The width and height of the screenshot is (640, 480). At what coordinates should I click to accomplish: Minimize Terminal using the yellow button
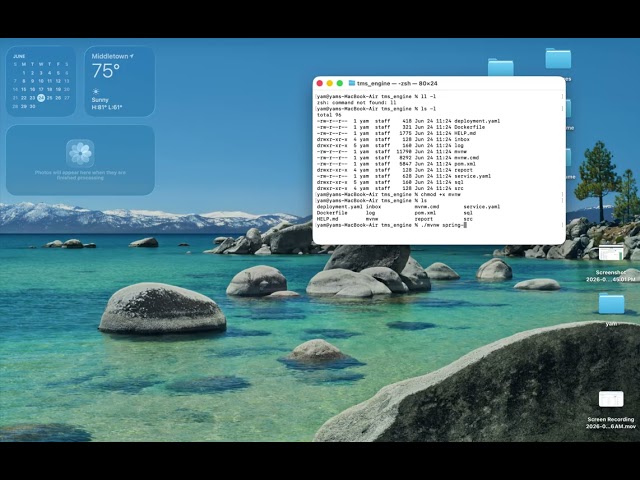point(330,83)
